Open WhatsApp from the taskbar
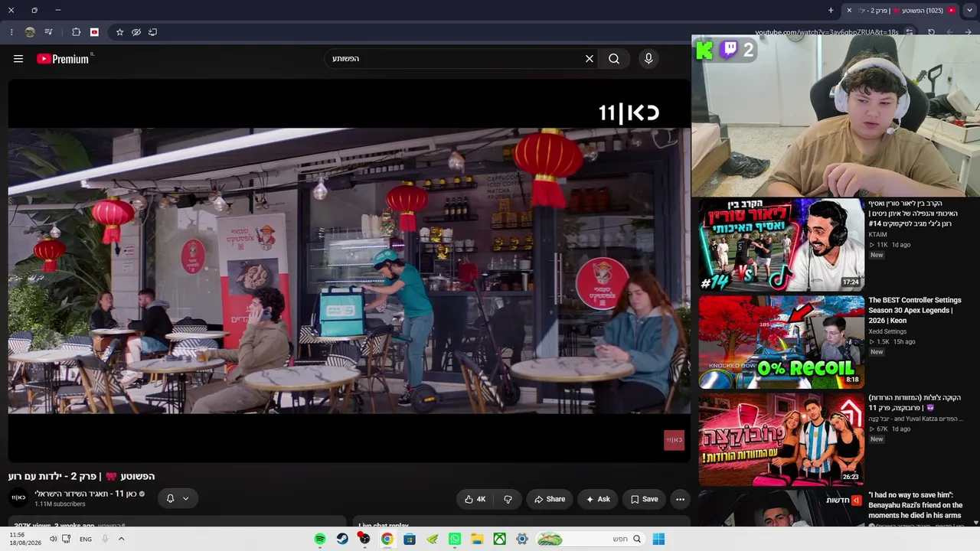Image resolution: width=980 pixels, height=551 pixels. coord(455,540)
